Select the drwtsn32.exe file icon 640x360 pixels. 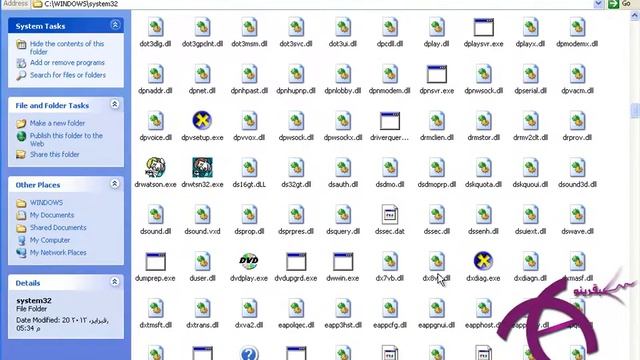click(x=202, y=167)
